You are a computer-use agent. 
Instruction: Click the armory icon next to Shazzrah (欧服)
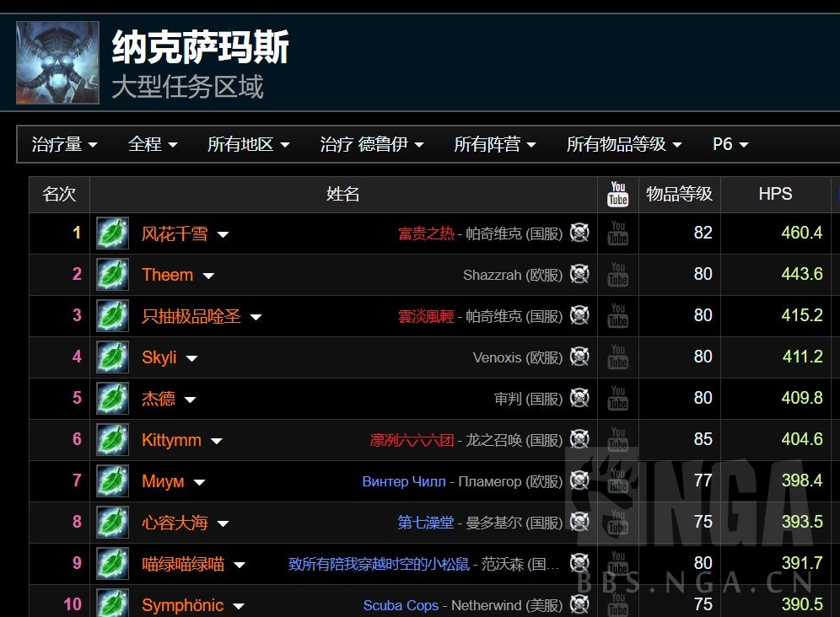(579, 275)
